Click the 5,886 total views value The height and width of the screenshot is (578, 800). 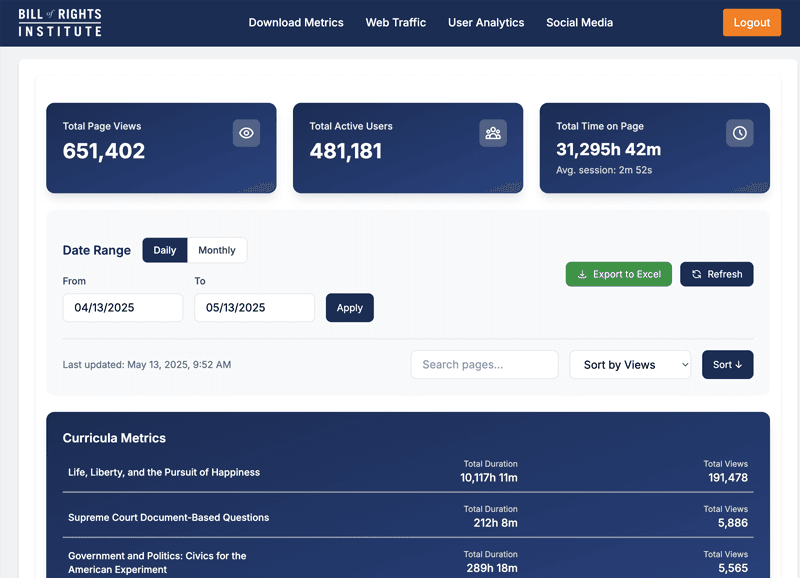pos(733,523)
